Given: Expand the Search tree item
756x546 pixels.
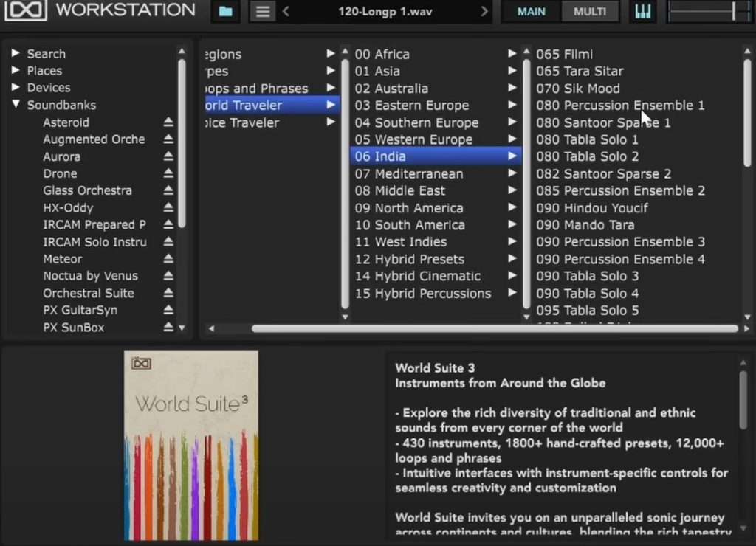Looking at the screenshot, I should (x=16, y=54).
